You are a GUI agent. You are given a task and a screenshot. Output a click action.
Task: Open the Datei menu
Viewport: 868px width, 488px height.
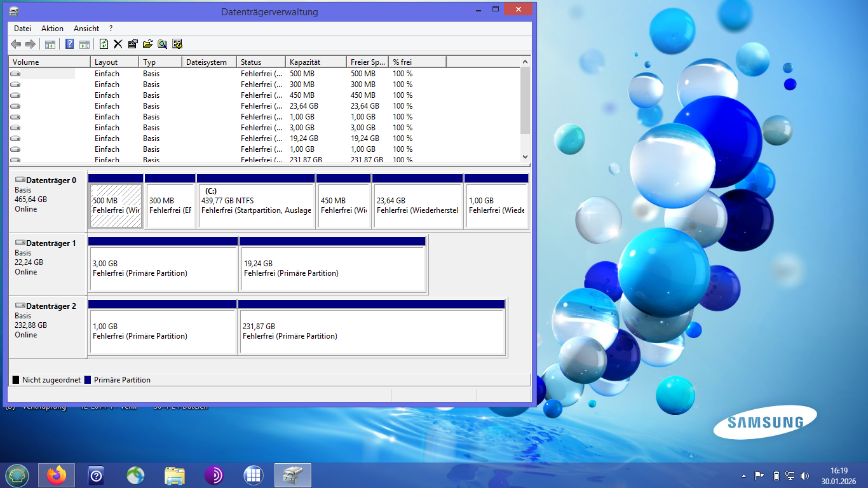tap(22, 29)
